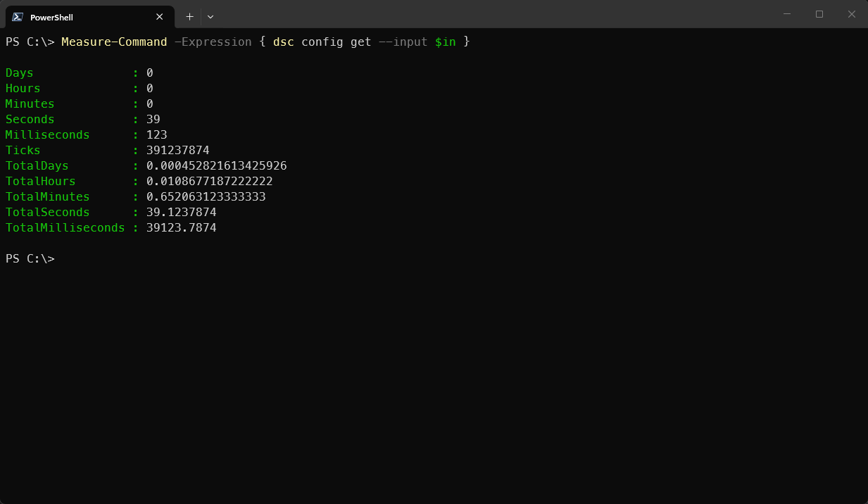The height and width of the screenshot is (504, 868).
Task: Minimize the terminal window
Action: point(787,14)
